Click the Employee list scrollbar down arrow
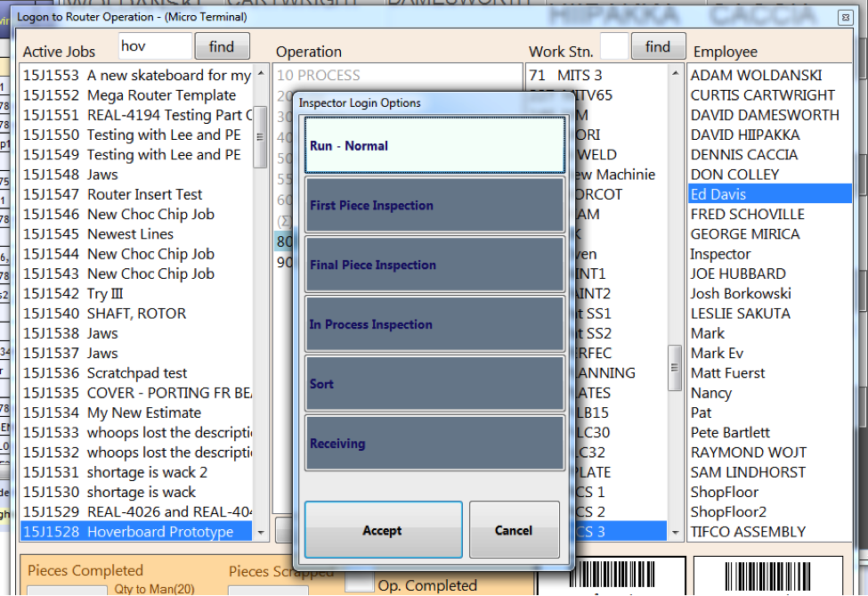 click(x=674, y=532)
